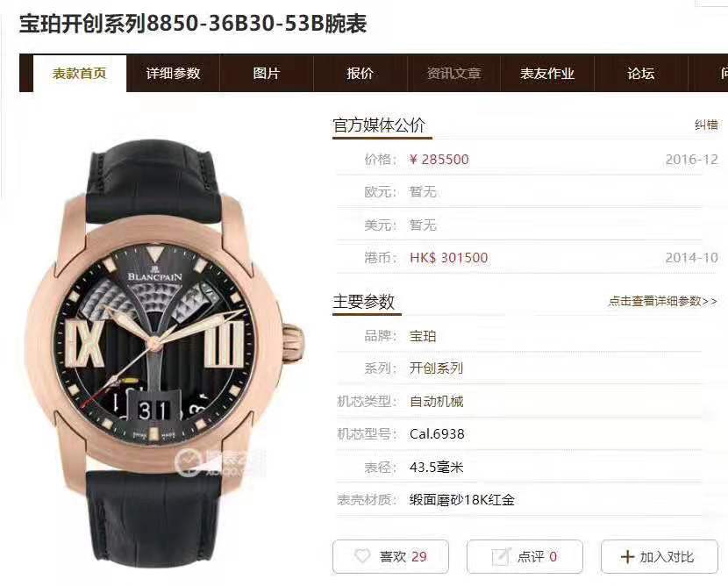This screenshot has height=586, width=728.
Task: Click the ¥ 285500 price
Action: point(439,160)
